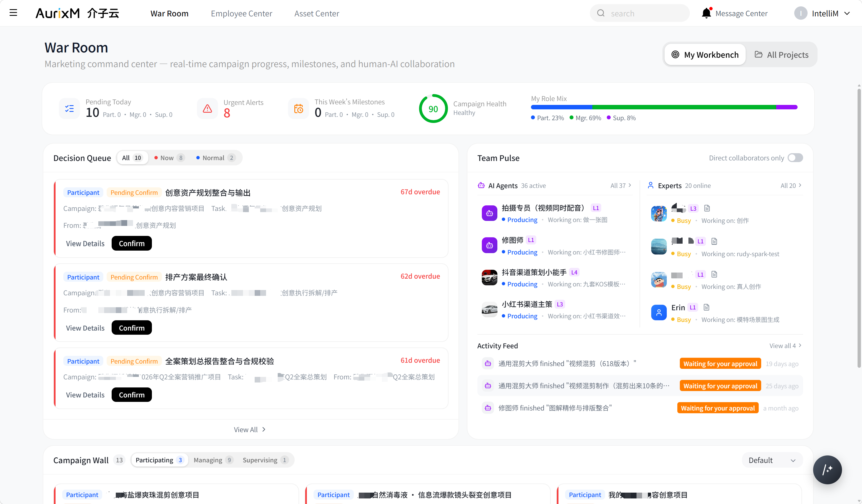Image resolution: width=862 pixels, height=504 pixels.
Task: Expand All 20 Experts list
Action: 791,185
